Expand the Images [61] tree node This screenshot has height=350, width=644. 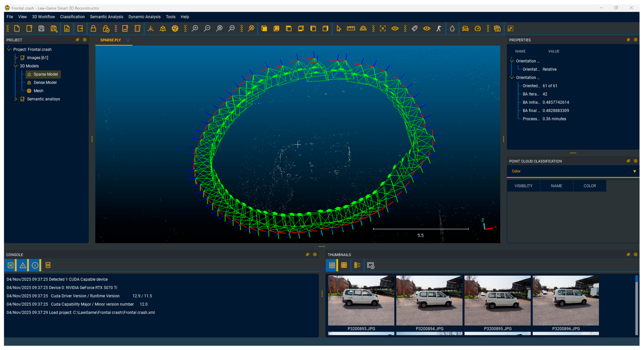coord(15,58)
